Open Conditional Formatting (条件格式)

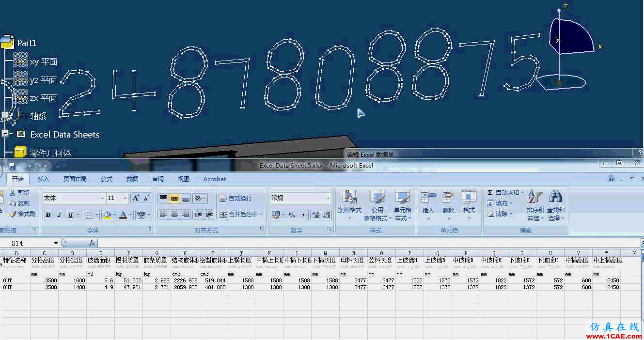point(349,205)
